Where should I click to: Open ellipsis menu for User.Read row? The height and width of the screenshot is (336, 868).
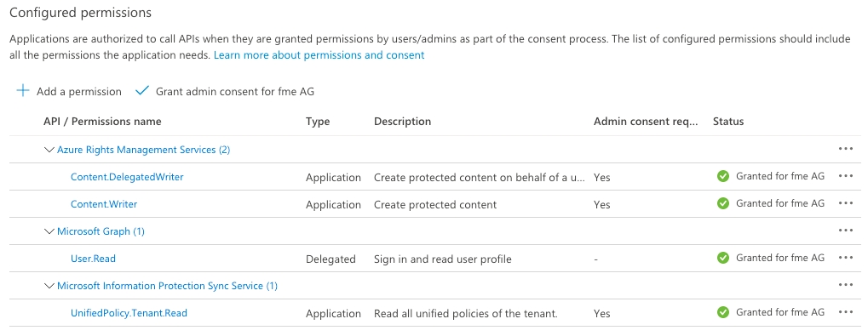point(845,258)
